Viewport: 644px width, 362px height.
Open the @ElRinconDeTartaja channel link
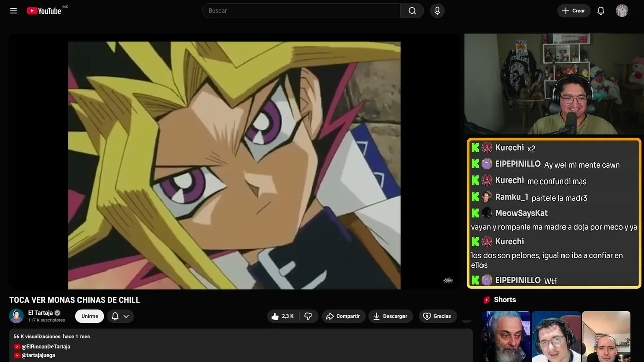click(x=46, y=347)
